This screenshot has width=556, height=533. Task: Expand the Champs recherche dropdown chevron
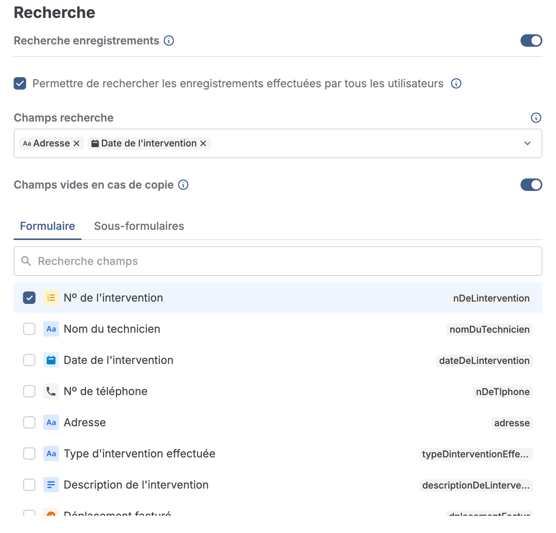527,143
